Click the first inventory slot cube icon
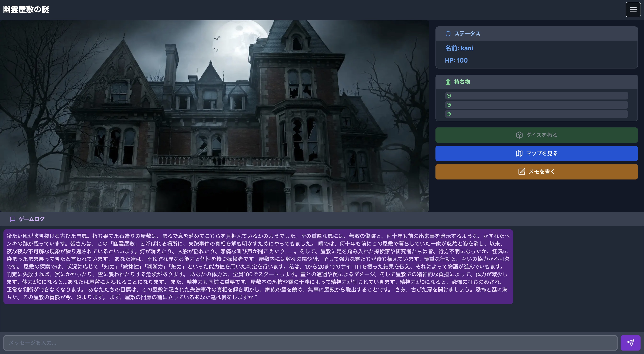644x354 pixels. tap(449, 96)
